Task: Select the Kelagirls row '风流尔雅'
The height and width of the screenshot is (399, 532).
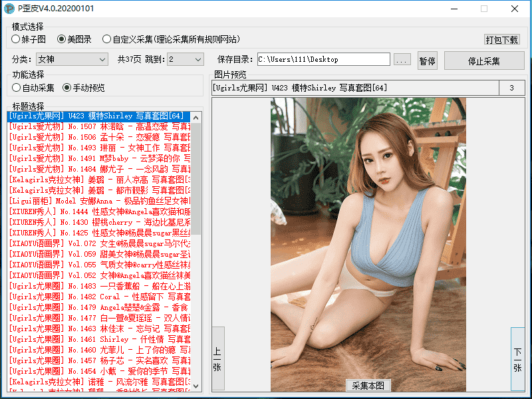Action: [98, 382]
